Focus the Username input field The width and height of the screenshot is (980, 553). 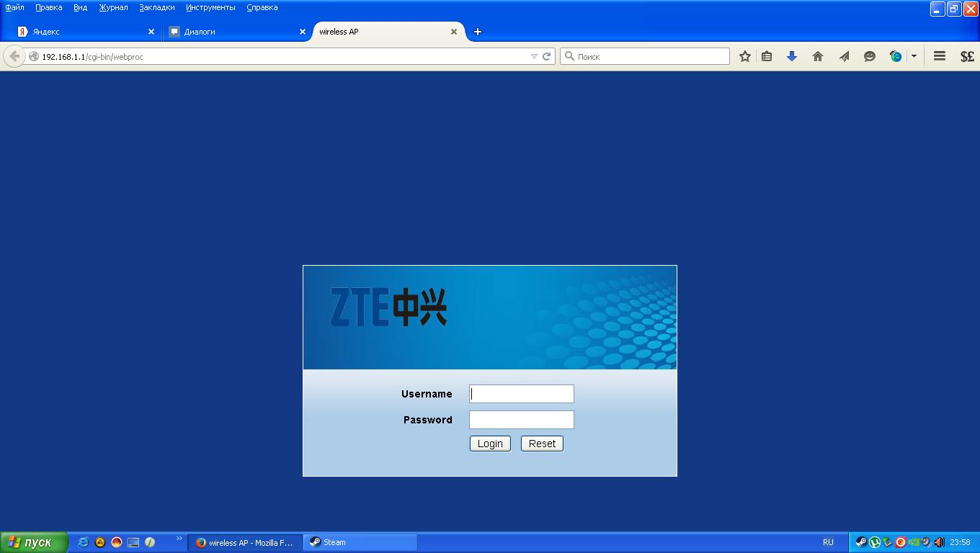click(x=522, y=394)
